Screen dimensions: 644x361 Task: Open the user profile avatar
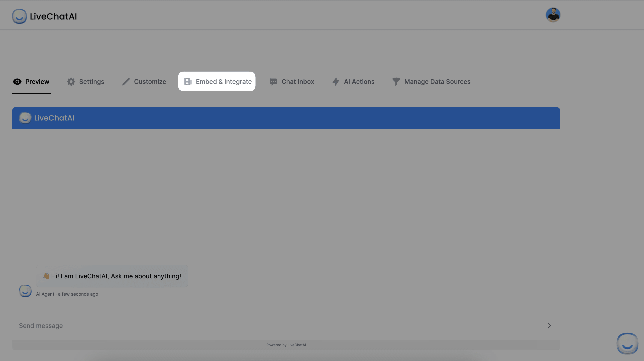coord(553,15)
